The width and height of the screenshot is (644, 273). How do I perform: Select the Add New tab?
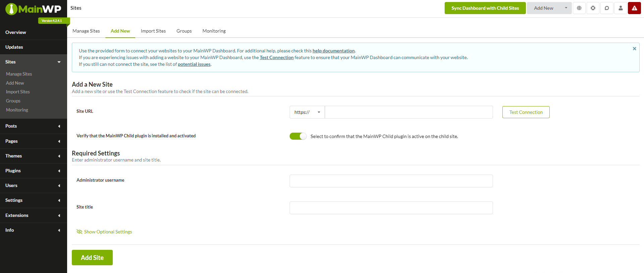click(x=120, y=31)
